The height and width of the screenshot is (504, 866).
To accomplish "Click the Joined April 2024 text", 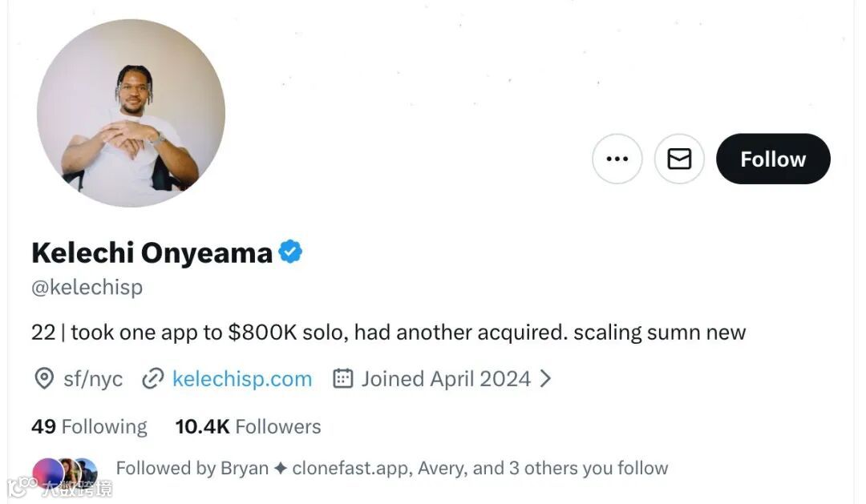I will [x=446, y=378].
